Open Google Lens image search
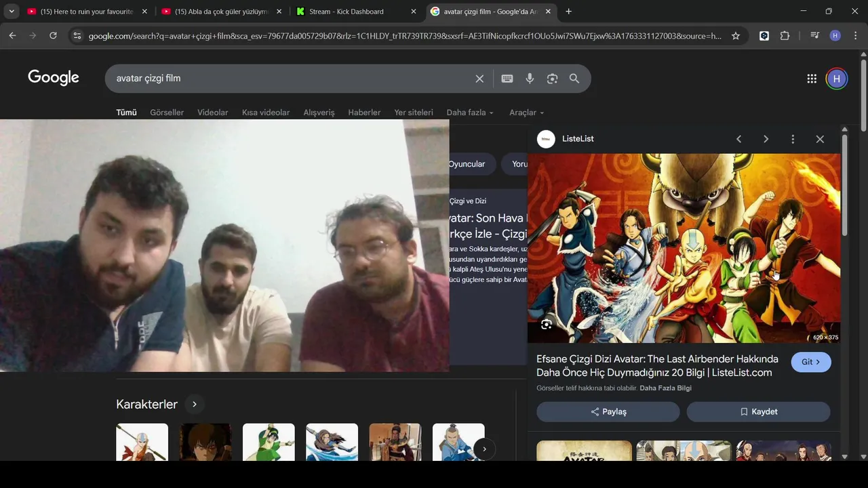This screenshot has width=868, height=488. click(x=552, y=79)
